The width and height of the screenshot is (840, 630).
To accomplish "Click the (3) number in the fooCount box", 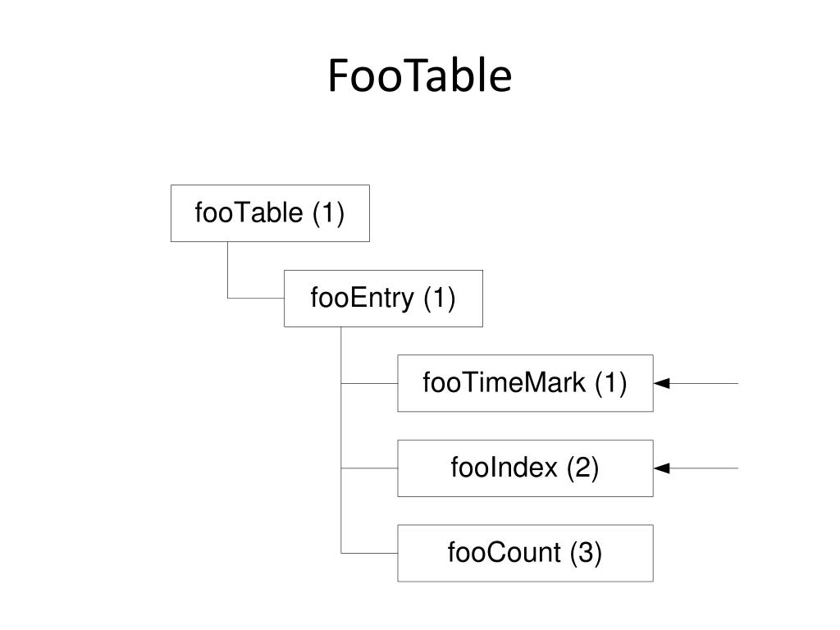I will tap(586, 552).
